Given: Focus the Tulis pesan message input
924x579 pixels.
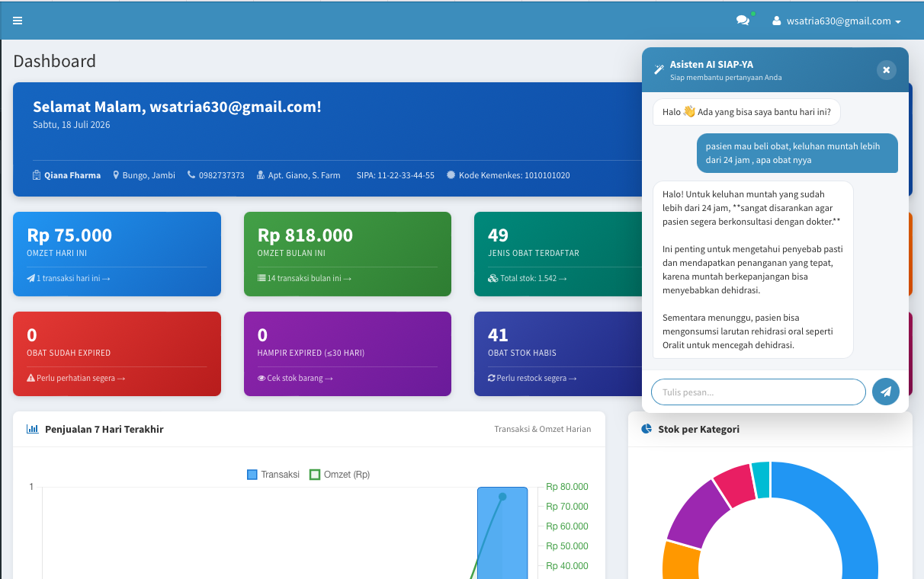Looking at the screenshot, I should 759,392.
